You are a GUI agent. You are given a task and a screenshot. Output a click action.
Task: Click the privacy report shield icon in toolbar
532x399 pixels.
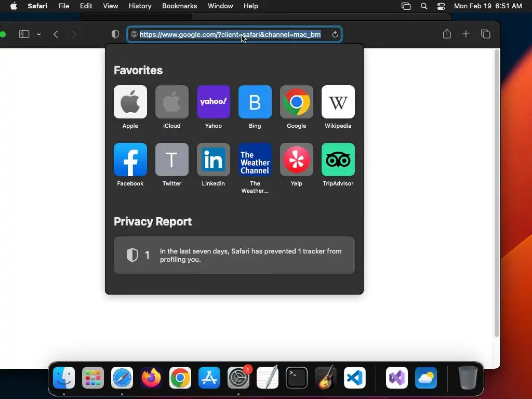pos(115,34)
